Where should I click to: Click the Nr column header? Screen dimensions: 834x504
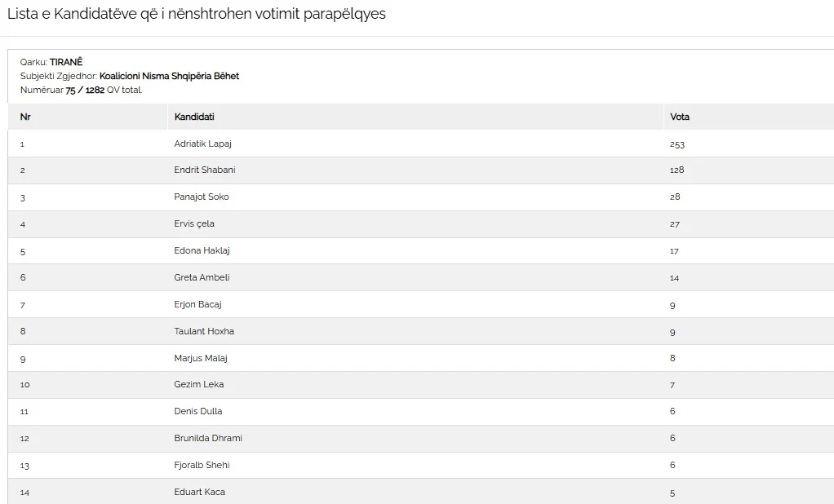[x=25, y=117]
